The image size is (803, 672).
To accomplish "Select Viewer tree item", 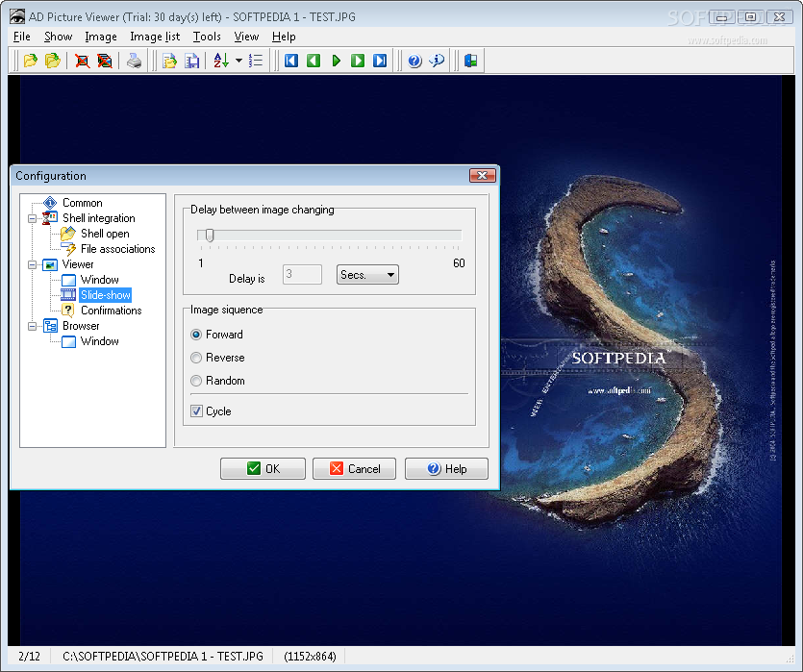I will pyautogui.click(x=78, y=264).
